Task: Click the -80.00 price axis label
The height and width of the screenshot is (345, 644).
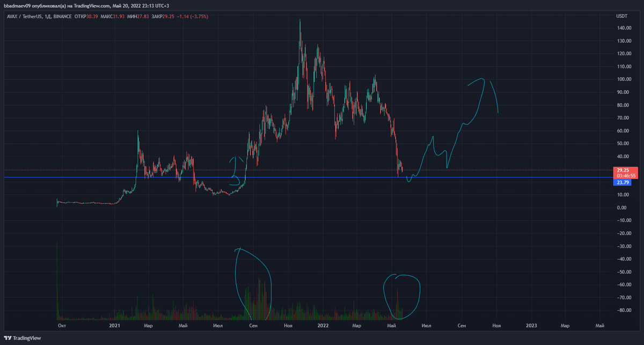Action: pyautogui.click(x=624, y=311)
